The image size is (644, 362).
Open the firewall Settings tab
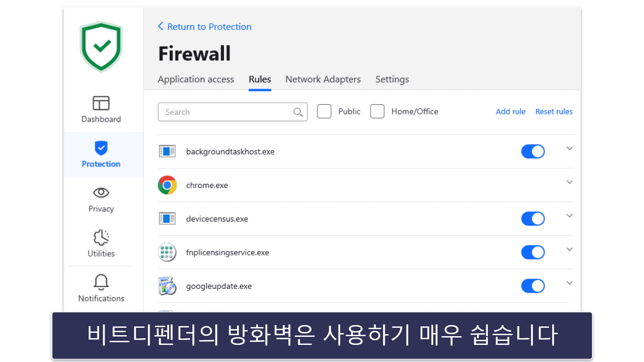click(x=392, y=79)
